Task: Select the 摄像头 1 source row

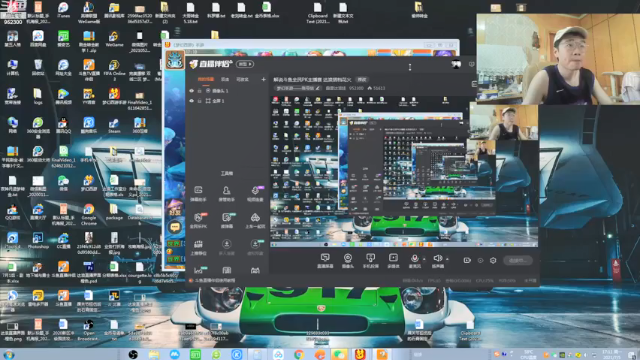Action: (x=227, y=91)
